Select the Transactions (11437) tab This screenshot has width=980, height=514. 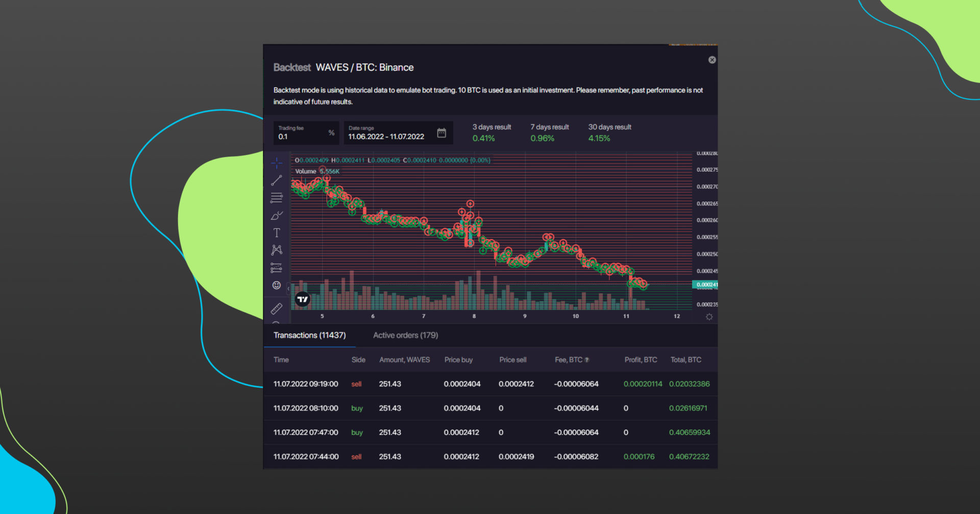[x=309, y=335]
